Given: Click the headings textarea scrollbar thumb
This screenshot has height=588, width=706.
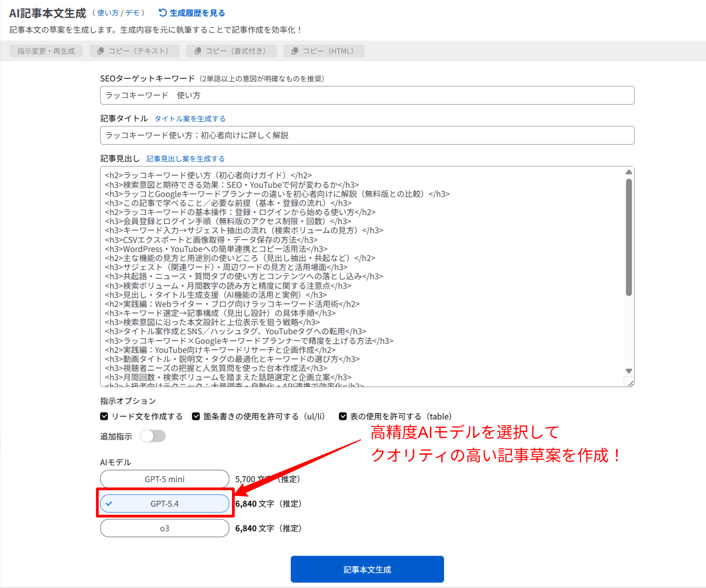Looking at the screenshot, I should [x=629, y=236].
